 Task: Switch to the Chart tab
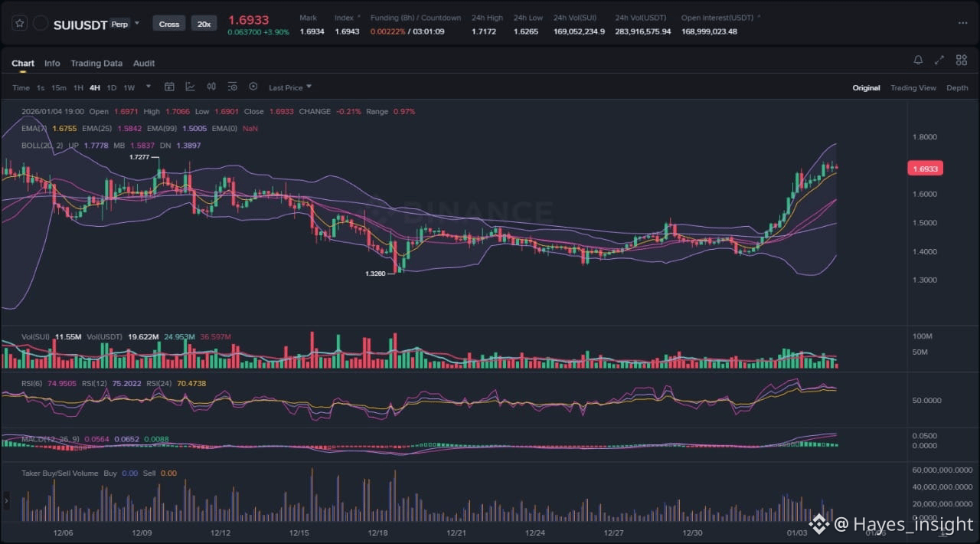[23, 64]
